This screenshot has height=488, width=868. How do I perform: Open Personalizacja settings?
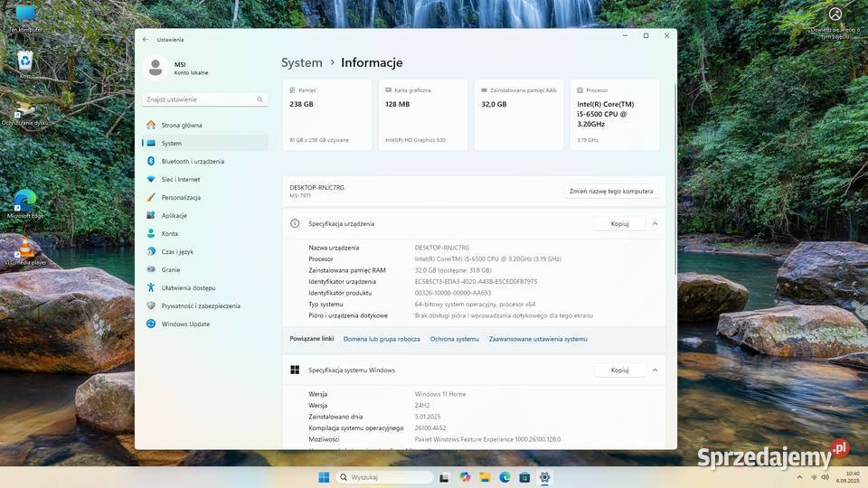coord(205,198)
